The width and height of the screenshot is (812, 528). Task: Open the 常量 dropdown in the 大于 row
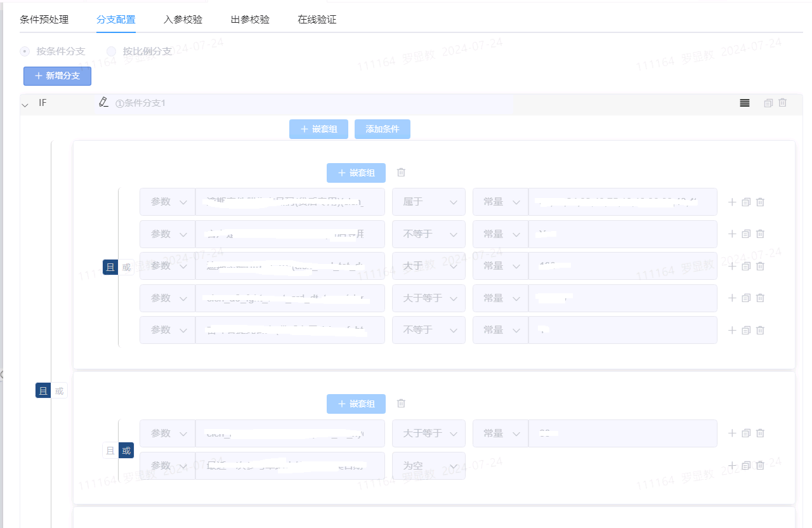[x=501, y=266]
